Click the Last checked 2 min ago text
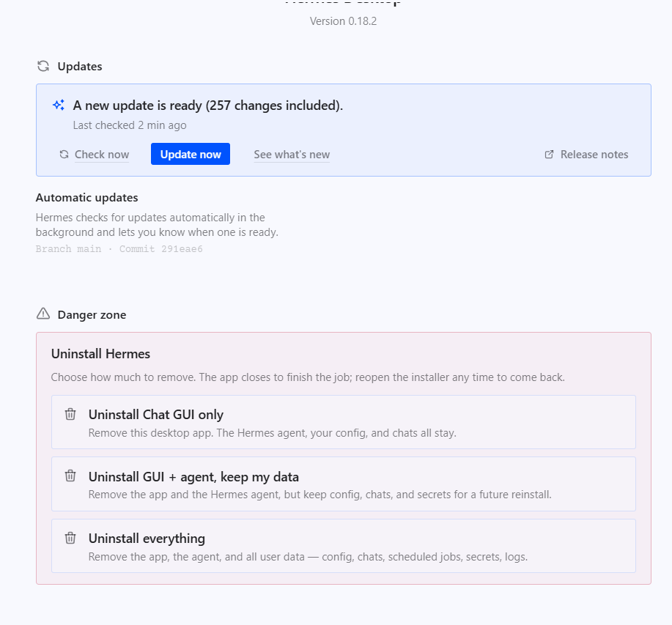672x625 pixels. [x=130, y=125]
